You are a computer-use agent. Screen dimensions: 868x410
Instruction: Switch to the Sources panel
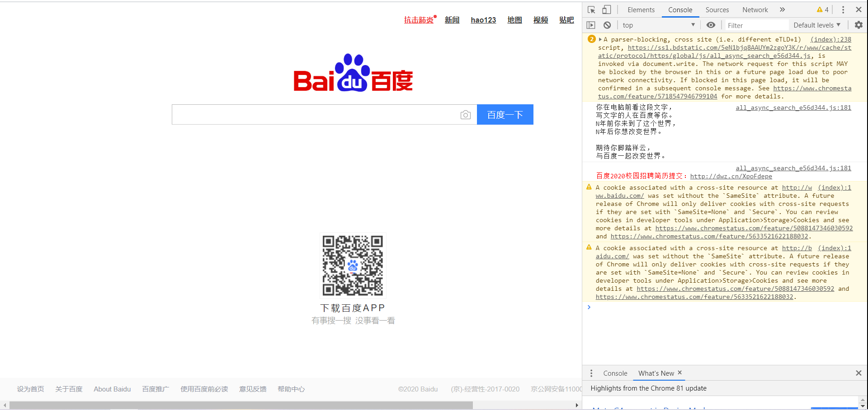[717, 9]
